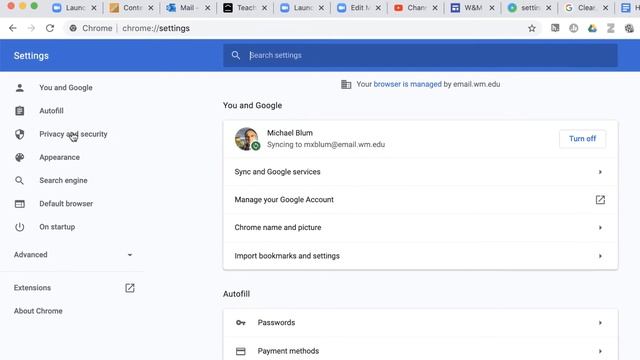Click the macOS green full-screen window button
This screenshot has height=360, width=640.
(x=35, y=6)
